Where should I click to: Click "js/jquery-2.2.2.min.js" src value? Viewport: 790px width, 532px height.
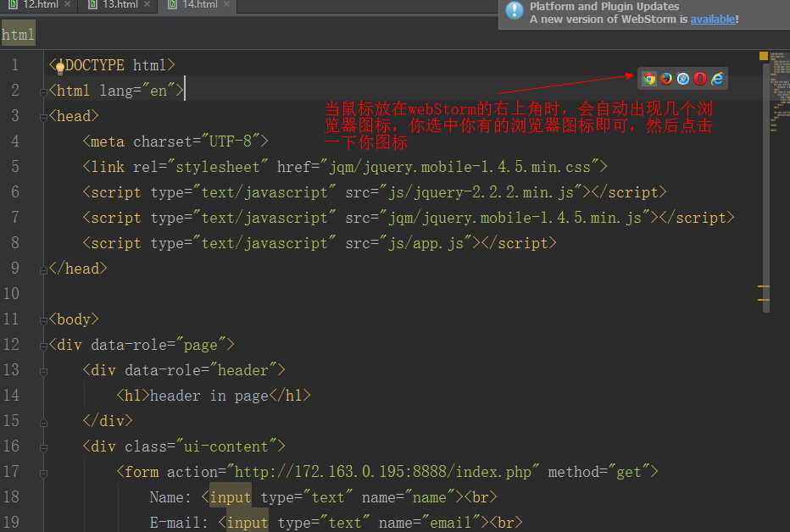481,192
